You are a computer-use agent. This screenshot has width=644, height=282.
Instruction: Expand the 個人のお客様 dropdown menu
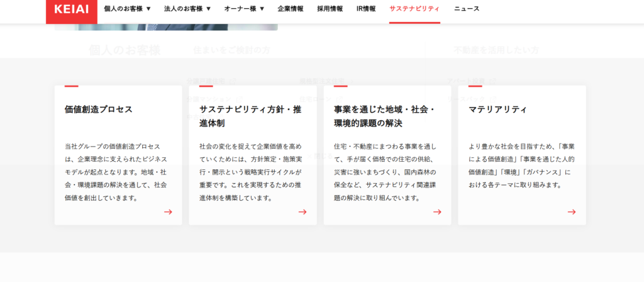click(x=128, y=9)
